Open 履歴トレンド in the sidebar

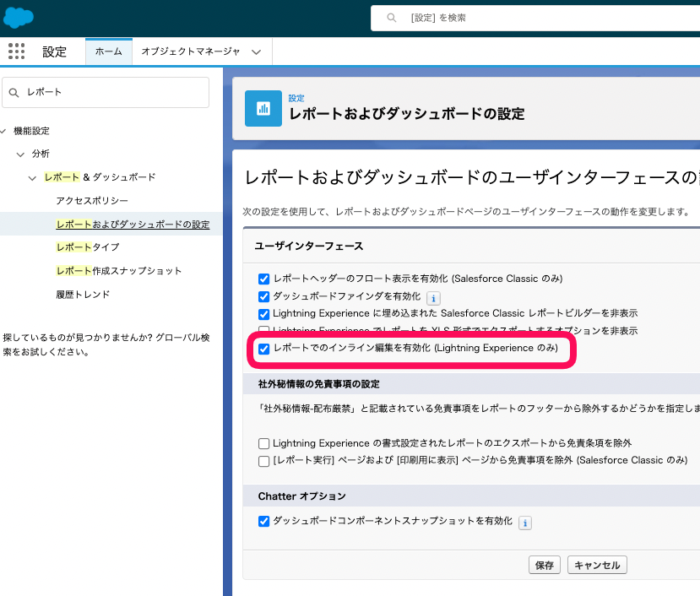coord(83,295)
